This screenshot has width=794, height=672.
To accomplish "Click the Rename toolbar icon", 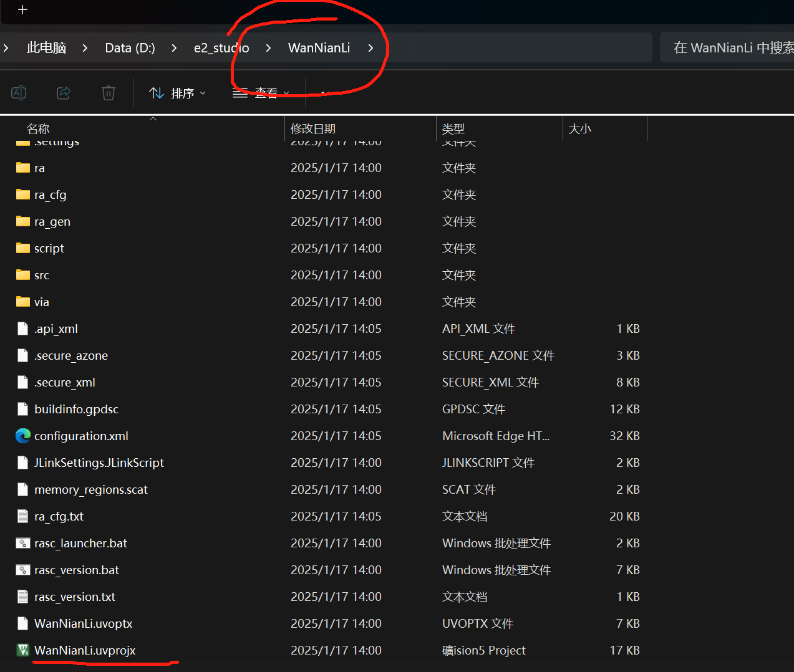I will (19, 93).
